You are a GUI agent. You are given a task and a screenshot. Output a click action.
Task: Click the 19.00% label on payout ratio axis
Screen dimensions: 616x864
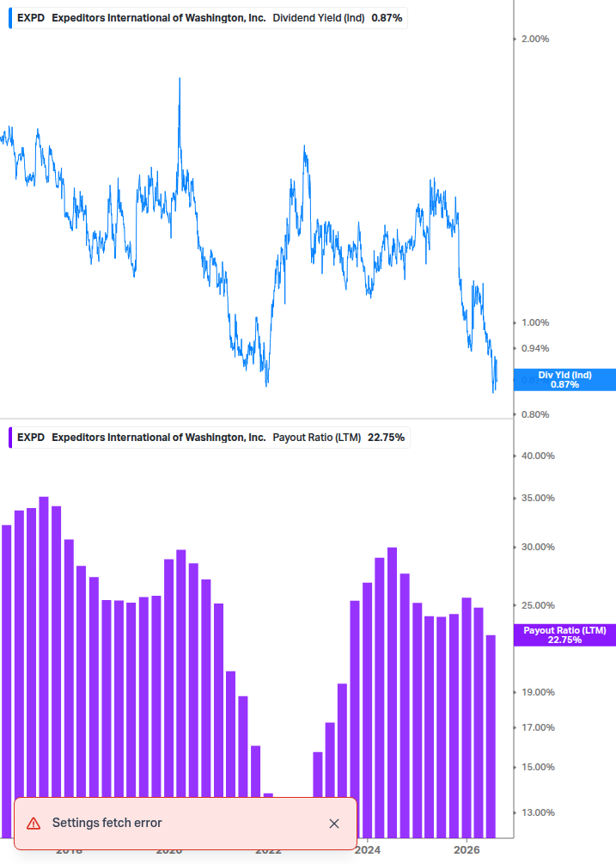[x=538, y=692]
